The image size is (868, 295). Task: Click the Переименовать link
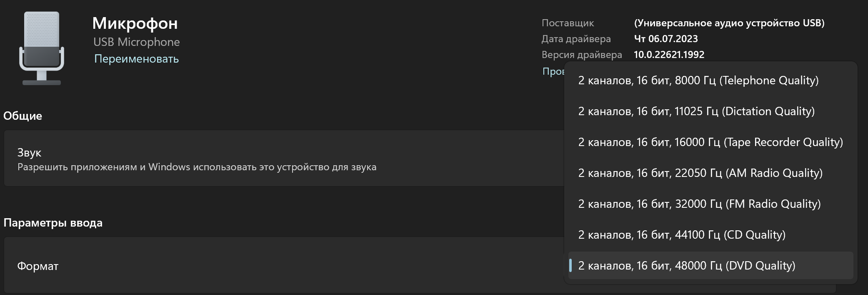pos(136,59)
